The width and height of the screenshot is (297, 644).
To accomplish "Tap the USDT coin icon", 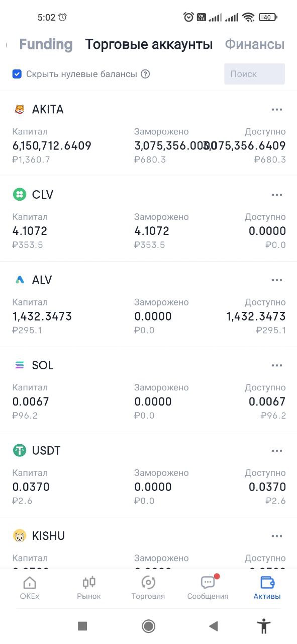I will [19, 450].
